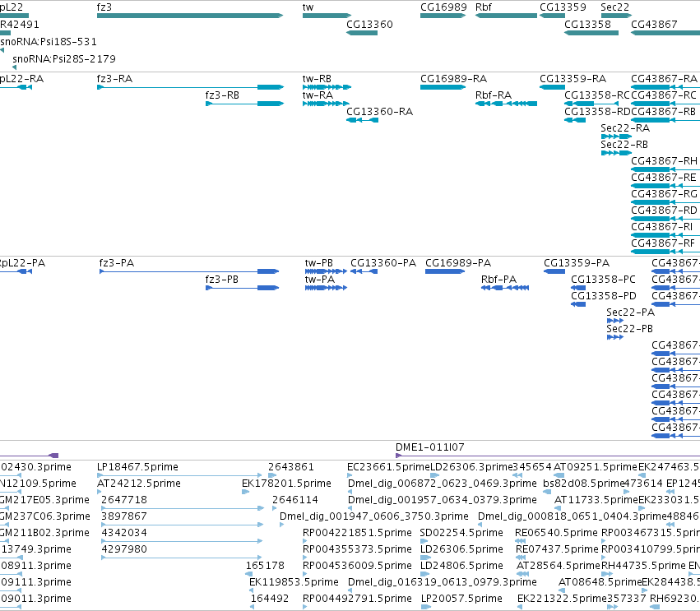Select the CG13360 gene feature

(362, 33)
